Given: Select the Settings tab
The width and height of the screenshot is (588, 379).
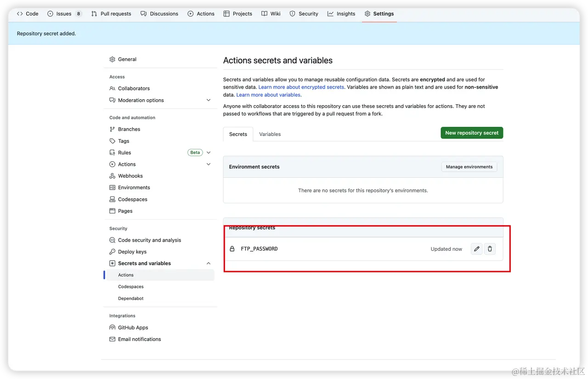Looking at the screenshot, I should (379, 14).
